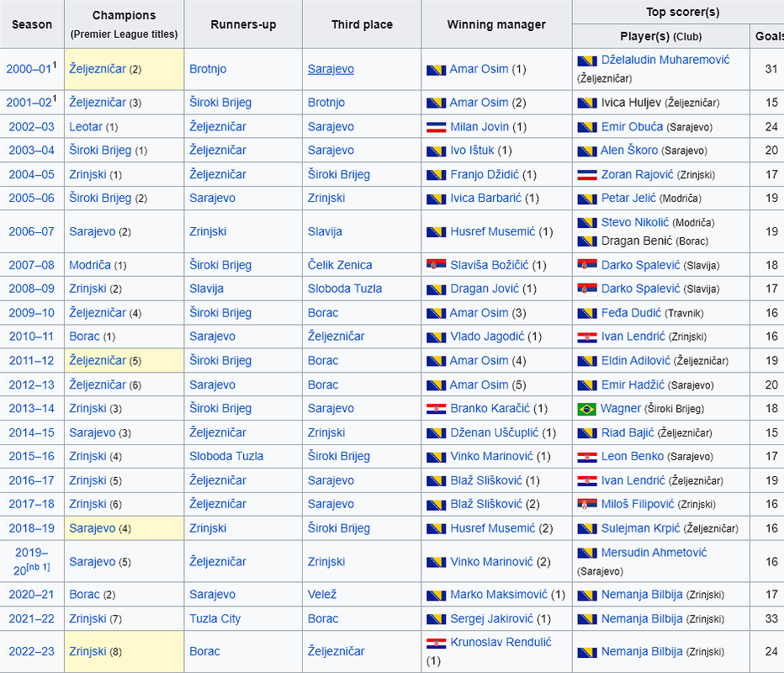Viewport: 784px width, 673px height.
Task: Select the Dragan Benić top scorer text
Action: [x=637, y=241]
